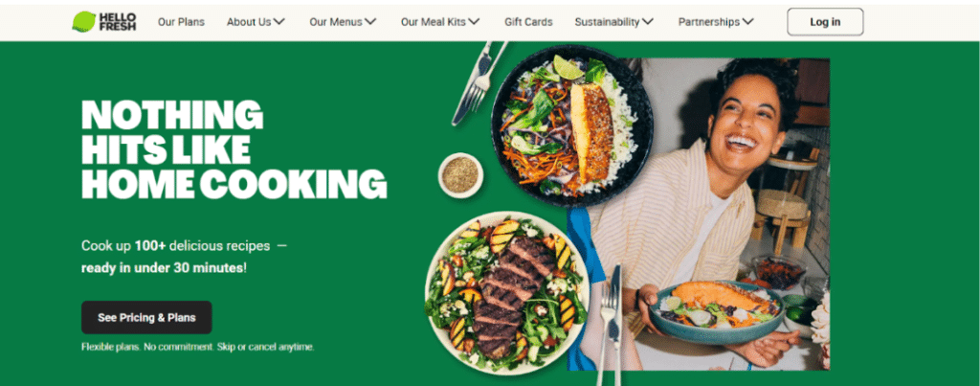
Task: Click See Pricing & Plans button
Action: (x=146, y=317)
